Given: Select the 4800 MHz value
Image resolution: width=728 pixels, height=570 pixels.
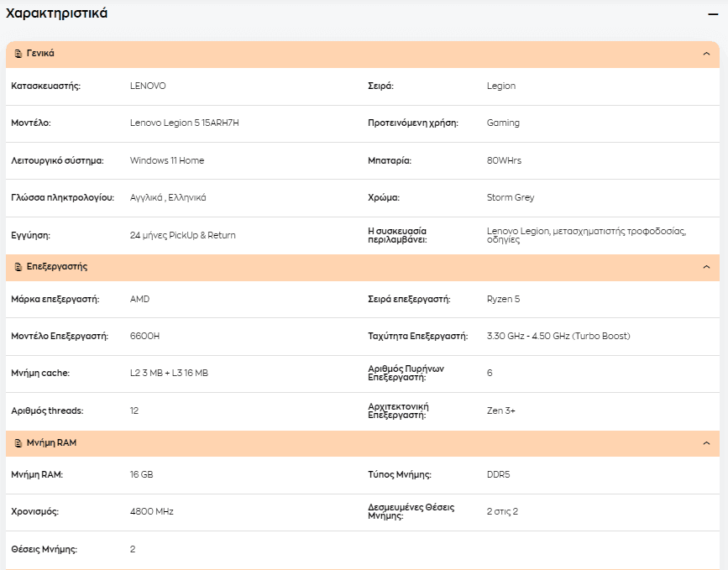Looking at the screenshot, I should point(152,511).
